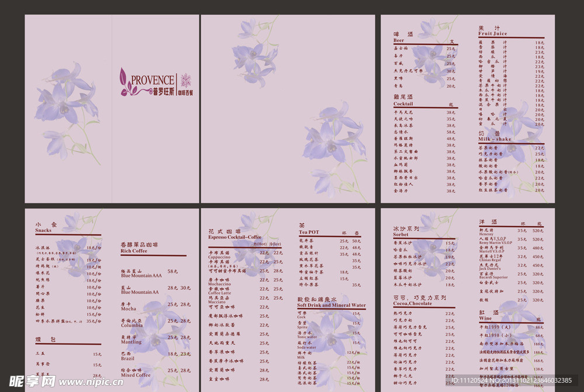Select the "Soda water" item
This screenshot has width=584, height=392.
pyautogui.click(x=307, y=347)
